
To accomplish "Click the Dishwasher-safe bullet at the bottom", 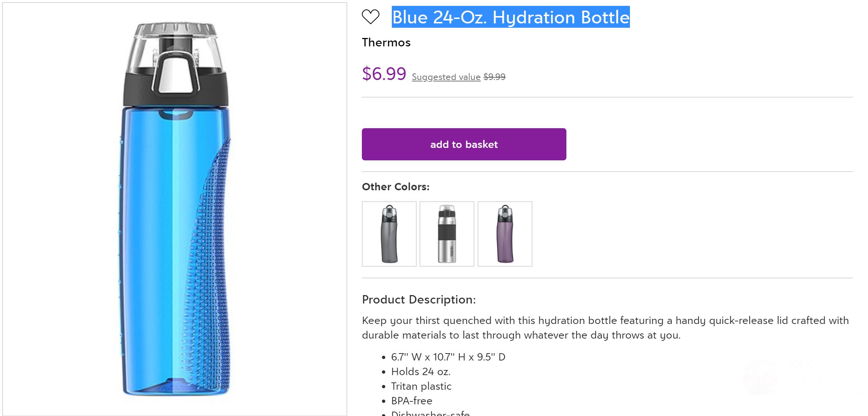I will [x=430, y=413].
